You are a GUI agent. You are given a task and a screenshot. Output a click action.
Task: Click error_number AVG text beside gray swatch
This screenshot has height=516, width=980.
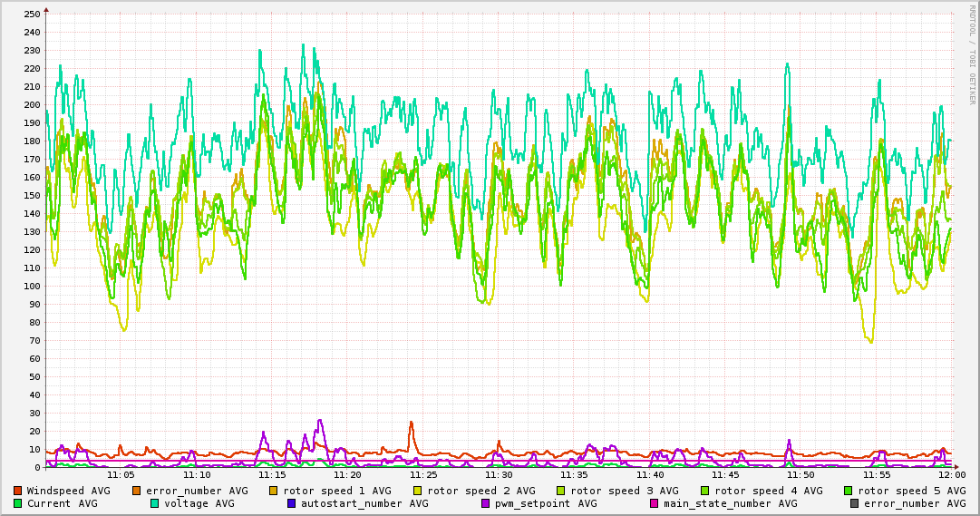[x=915, y=503]
